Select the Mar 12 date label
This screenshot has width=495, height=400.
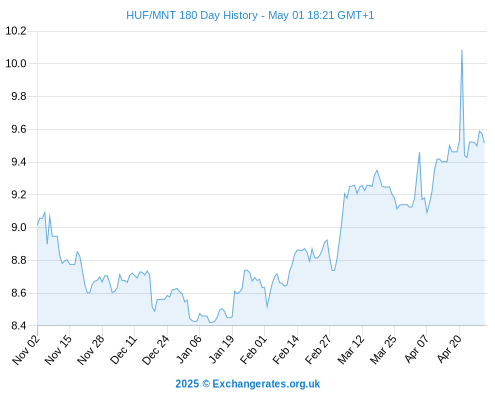[x=351, y=349]
